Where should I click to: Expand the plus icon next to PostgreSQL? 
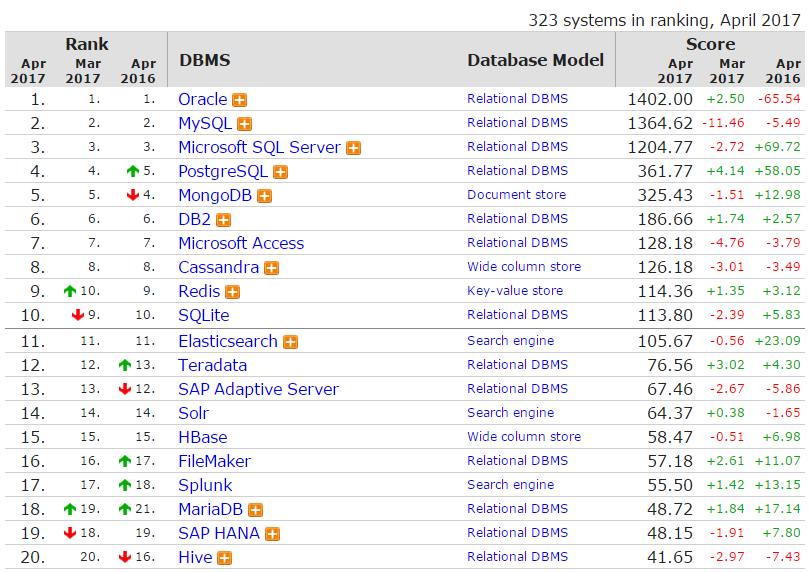[281, 172]
